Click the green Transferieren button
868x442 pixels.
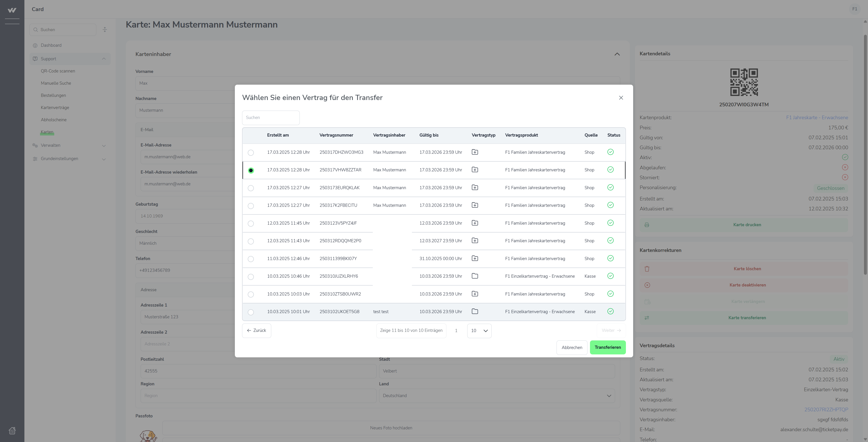click(x=608, y=347)
